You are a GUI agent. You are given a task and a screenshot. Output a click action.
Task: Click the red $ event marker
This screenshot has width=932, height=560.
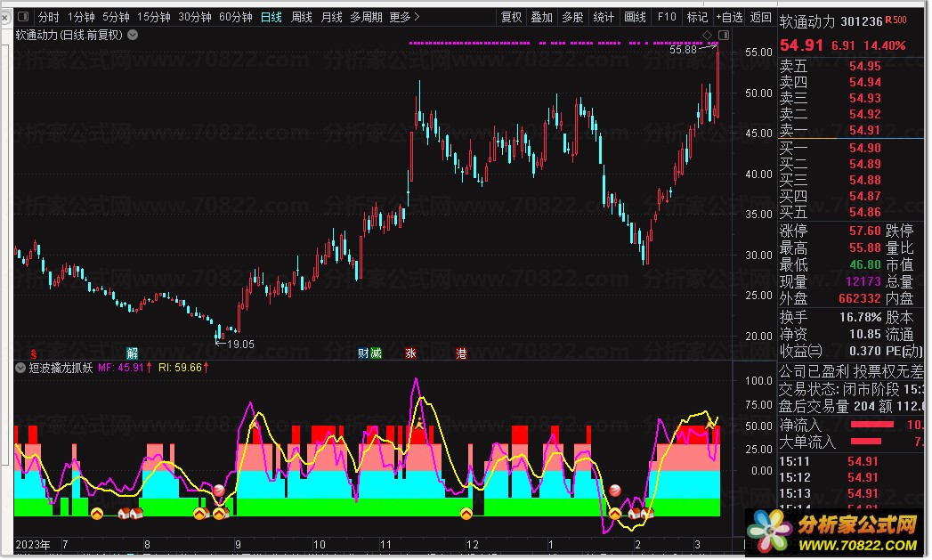(x=33, y=353)
